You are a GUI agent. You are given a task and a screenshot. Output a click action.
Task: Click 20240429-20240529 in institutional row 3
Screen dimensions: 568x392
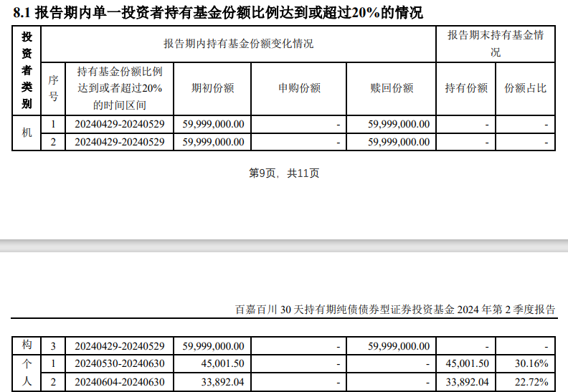[120, 346]
